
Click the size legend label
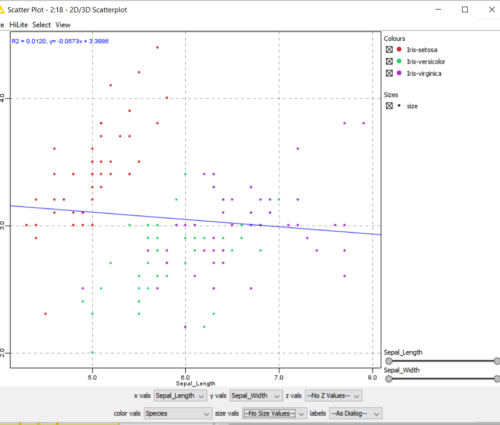(412, 106)
